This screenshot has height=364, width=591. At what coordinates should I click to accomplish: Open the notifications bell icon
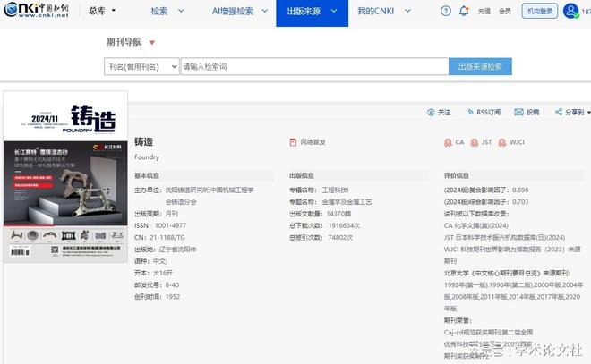(x=464, y=11)
